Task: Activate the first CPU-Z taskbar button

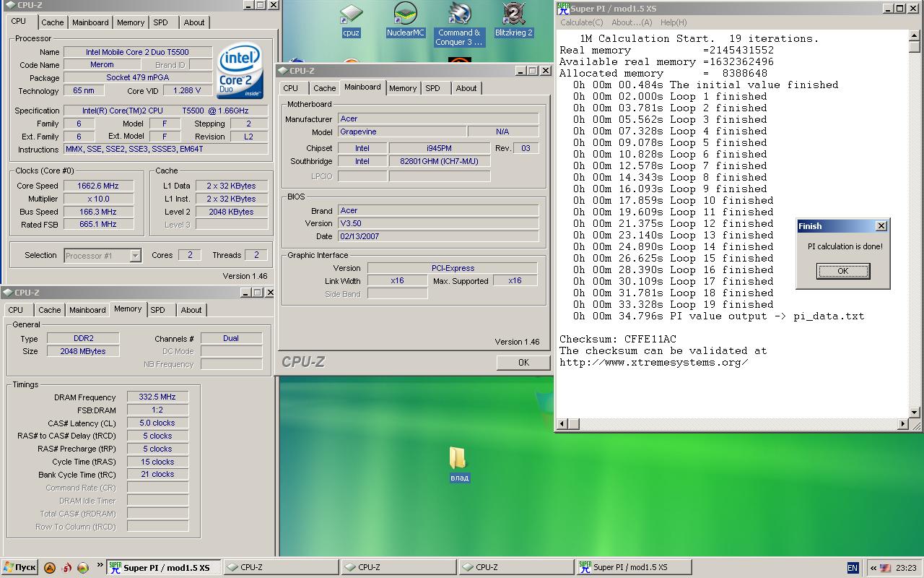Action: [279, 567]
